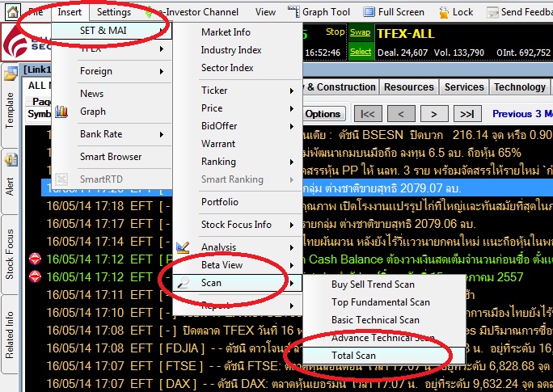Select Basic Technical Scan
This screenshot has height=392, width=553.
pos(375,320)
